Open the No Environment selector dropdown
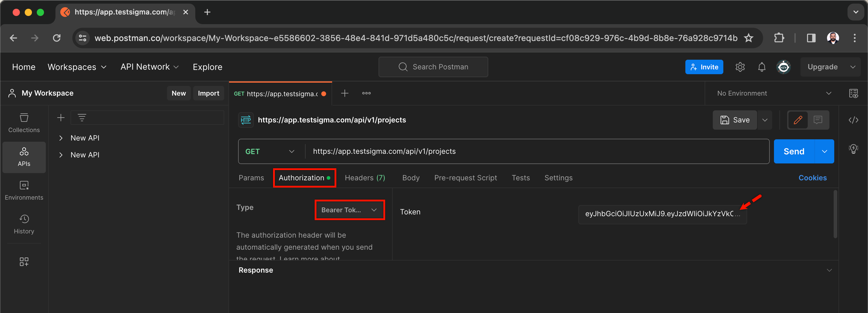Screen dimensions: 868x313 774,93
